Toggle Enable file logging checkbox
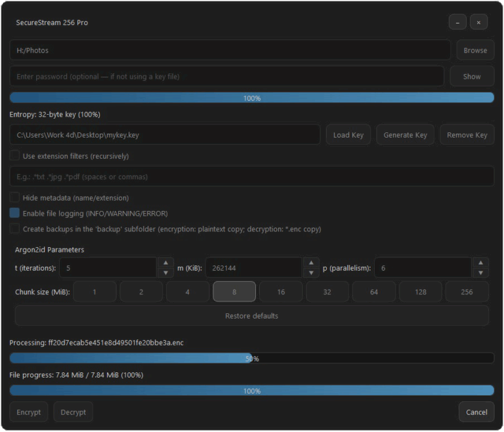The height and width of the screenshot is (432, 504). pos(14,213)
